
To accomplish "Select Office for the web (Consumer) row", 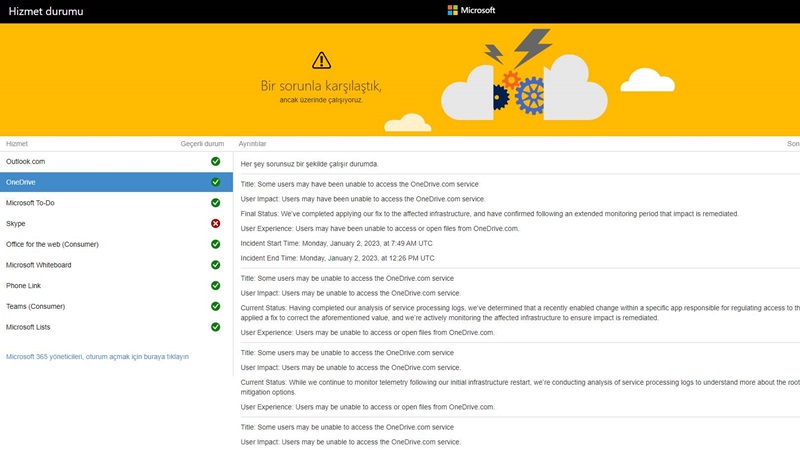I will point(116,244).
